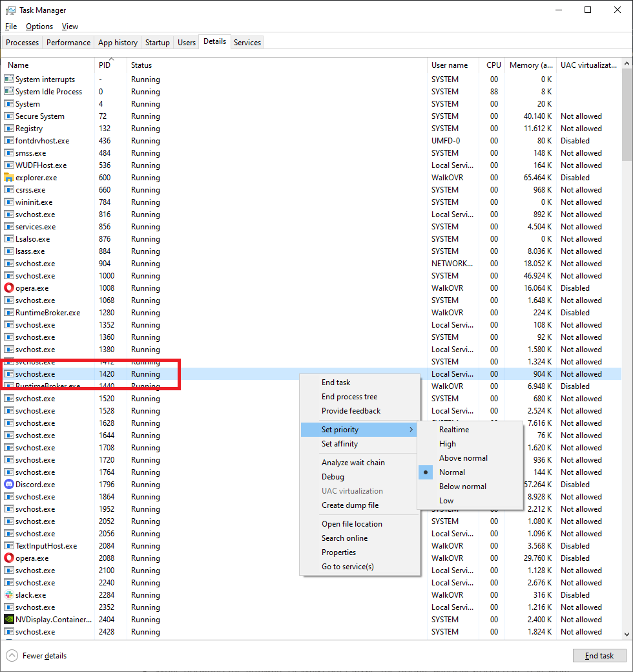Screen dimensions: 633x672
Task: Switch to the Performance tab
Action: tap(68, 43)
